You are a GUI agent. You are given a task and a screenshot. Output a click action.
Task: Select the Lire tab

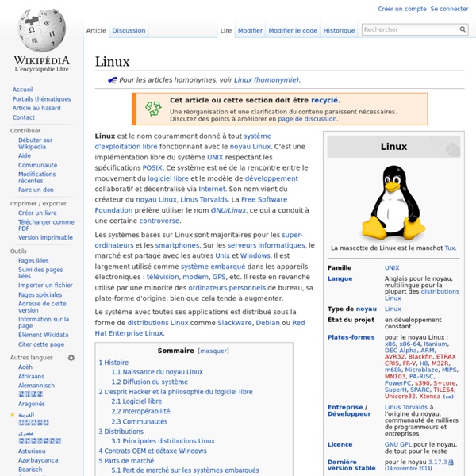pos(226,31)
